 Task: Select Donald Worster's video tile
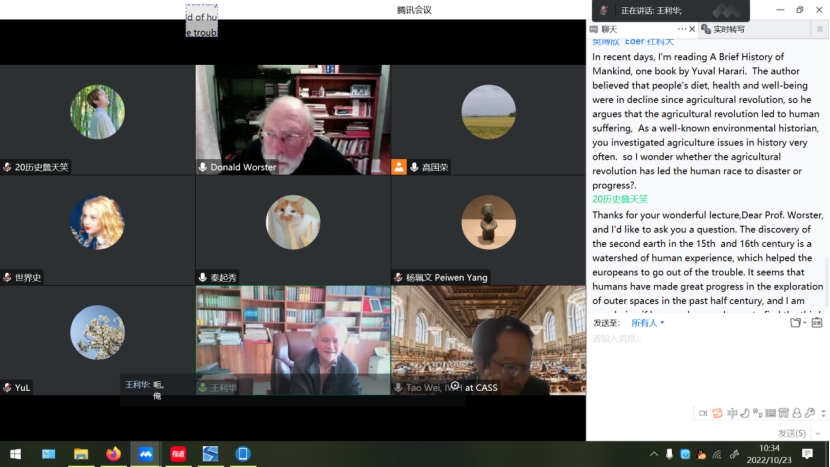293,119
